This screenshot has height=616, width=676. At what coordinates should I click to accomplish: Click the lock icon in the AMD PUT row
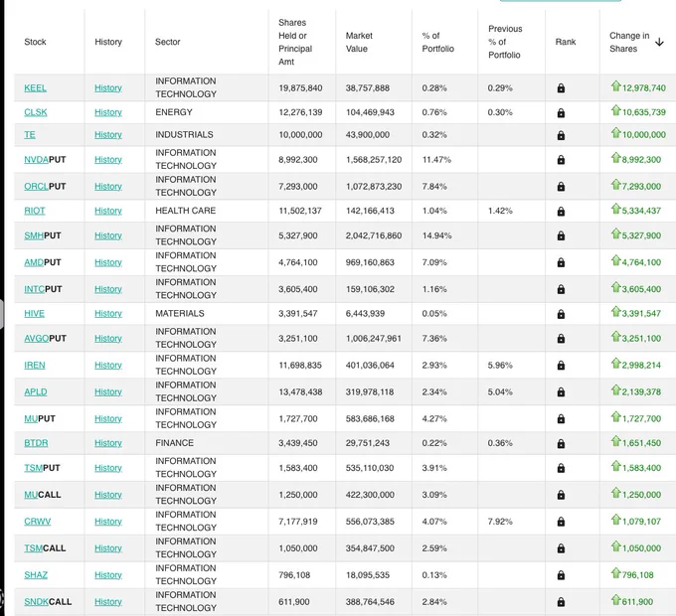click(561, 262)
